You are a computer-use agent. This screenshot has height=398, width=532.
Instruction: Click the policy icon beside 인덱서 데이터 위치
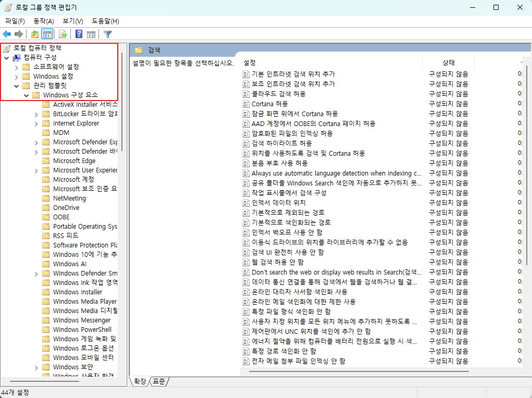[x=246, y=203]
